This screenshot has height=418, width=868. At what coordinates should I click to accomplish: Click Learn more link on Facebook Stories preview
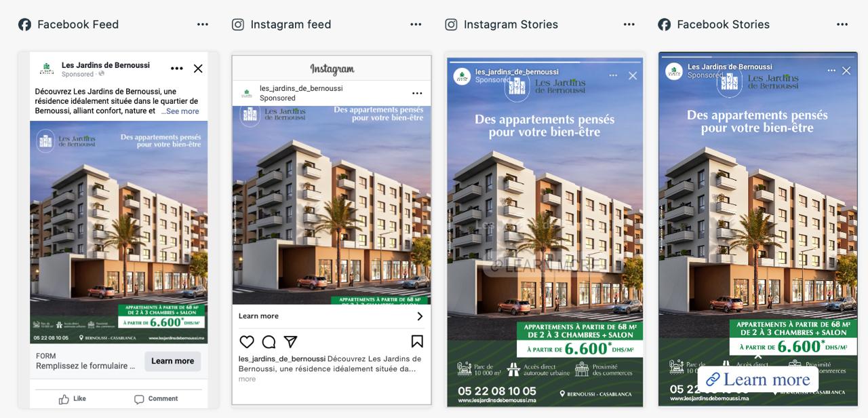coord(758,379)
